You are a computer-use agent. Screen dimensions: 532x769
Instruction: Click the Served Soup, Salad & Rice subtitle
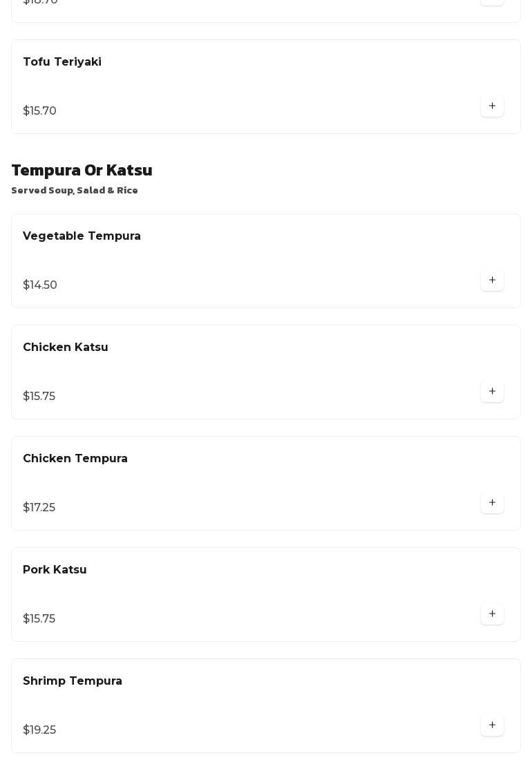75,191
